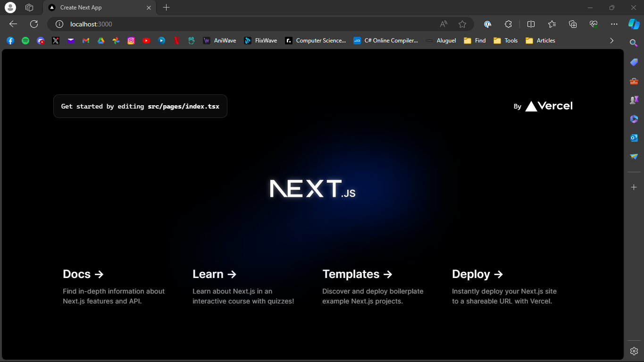Refresh the page

coord(34,24)
